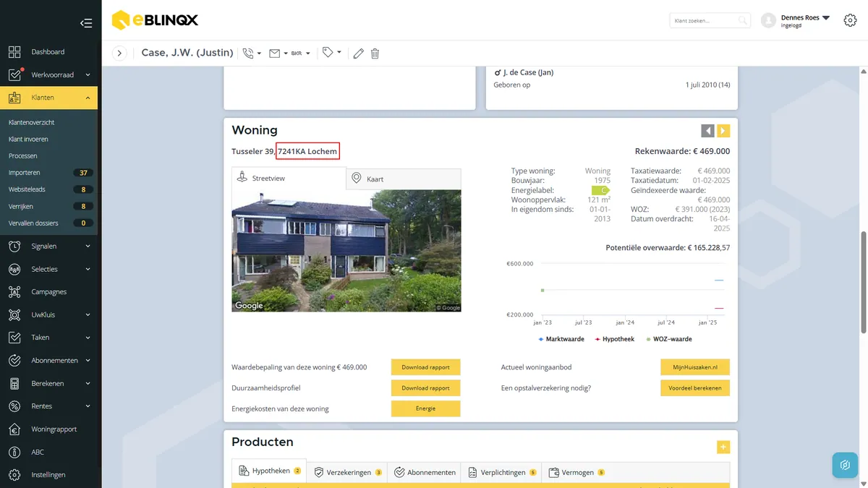
Task: Open the Woningrapport sidebar icon
Action: click(14, 429)
